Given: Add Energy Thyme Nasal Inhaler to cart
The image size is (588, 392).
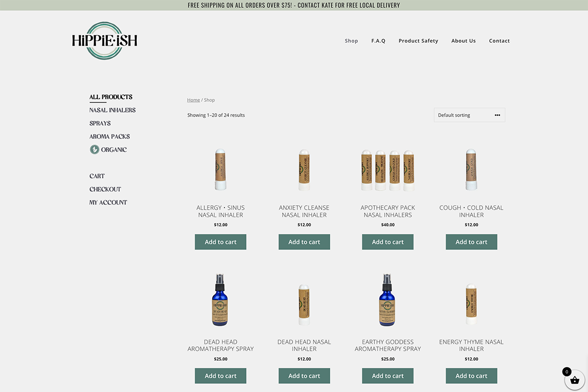Looking at the screenshot, I should coord(471,376).
